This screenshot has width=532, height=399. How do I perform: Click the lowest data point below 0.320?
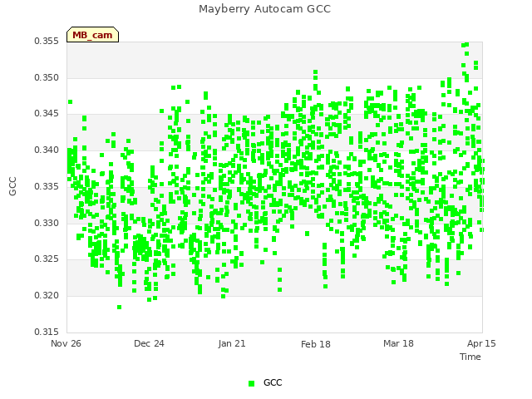[120, 307]
